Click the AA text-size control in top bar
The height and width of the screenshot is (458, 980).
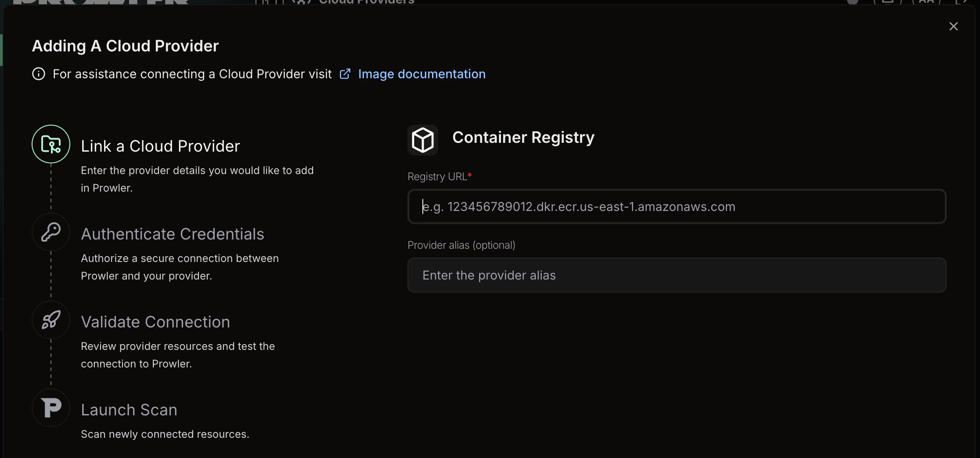tap(926, 3)
